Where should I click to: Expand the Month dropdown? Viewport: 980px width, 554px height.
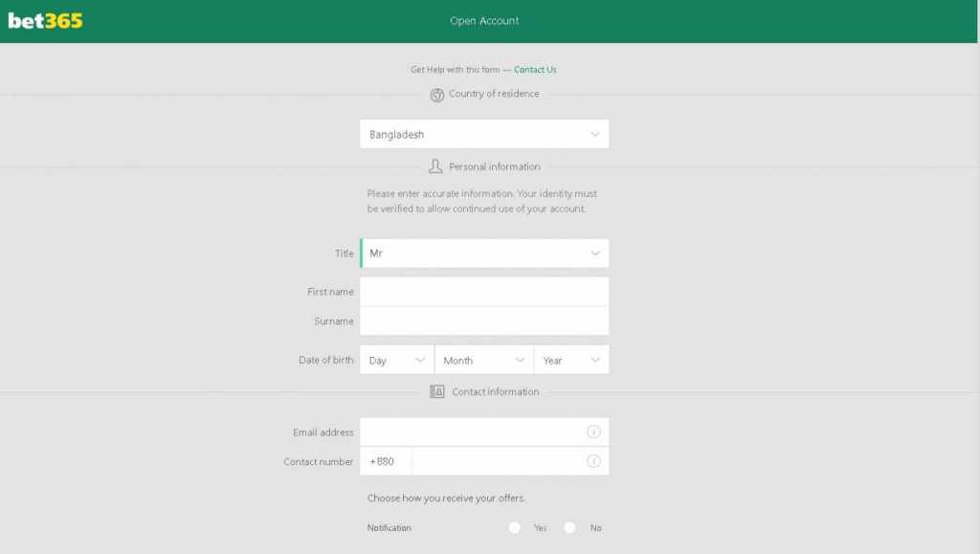tap(483, 359)
